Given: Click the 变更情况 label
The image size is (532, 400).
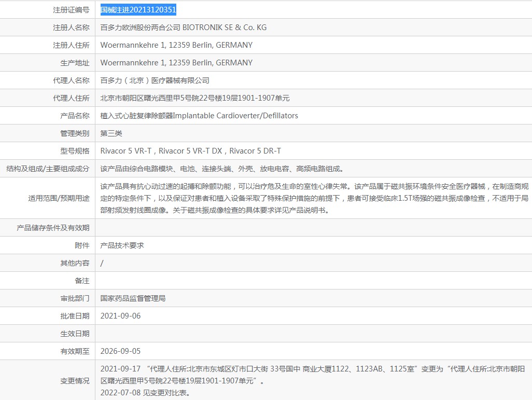Looking at the screenshot, I should pos(75,381).
